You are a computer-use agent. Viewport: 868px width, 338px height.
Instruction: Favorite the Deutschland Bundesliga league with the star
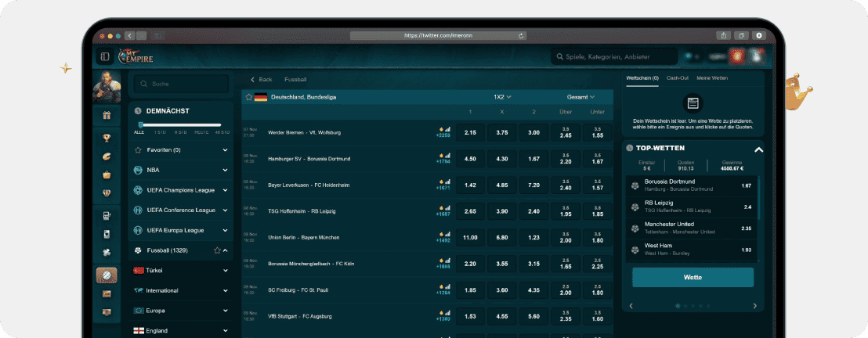click(x=249, y=97)
